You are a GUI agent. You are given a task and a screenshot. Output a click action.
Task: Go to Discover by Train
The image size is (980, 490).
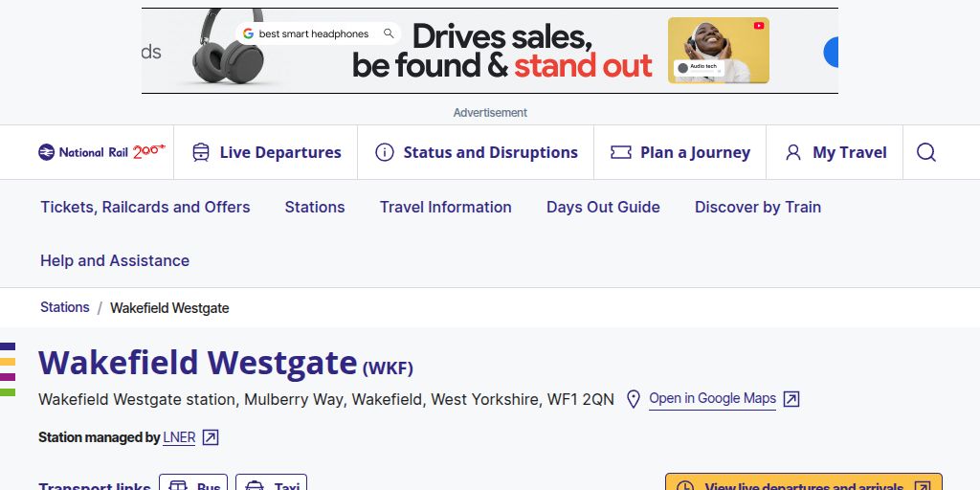click(x=758, y=207)
